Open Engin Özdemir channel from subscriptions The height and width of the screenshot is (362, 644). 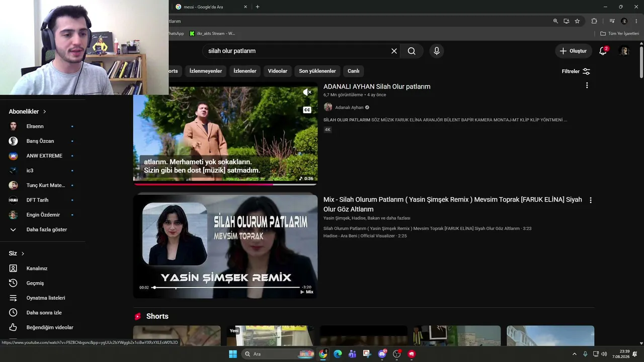pyautogui.click(x=43, y=215)
